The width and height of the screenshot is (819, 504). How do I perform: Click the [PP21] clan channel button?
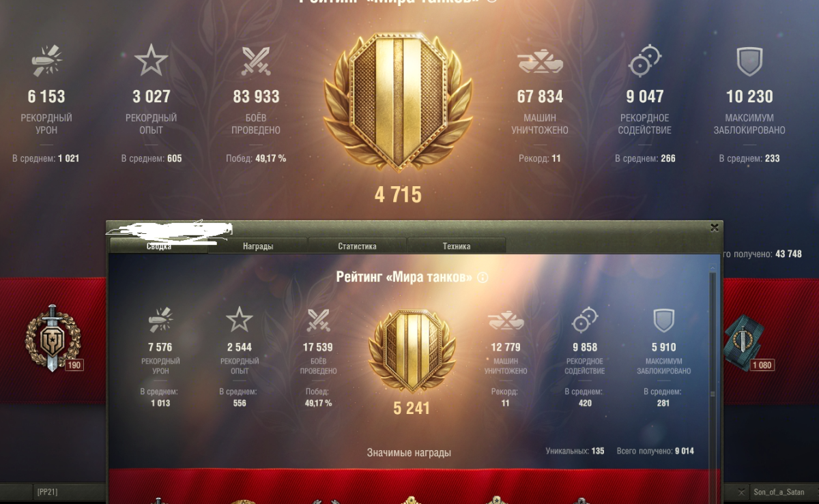pos(48,492)
